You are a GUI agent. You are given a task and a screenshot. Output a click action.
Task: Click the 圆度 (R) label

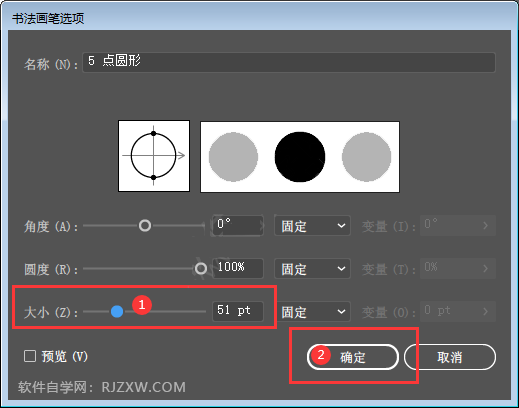click(x=51, y=269)
